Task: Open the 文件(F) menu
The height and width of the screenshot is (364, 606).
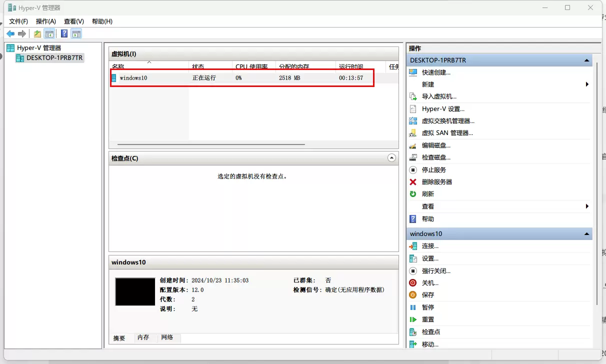Action: (18, 21)
